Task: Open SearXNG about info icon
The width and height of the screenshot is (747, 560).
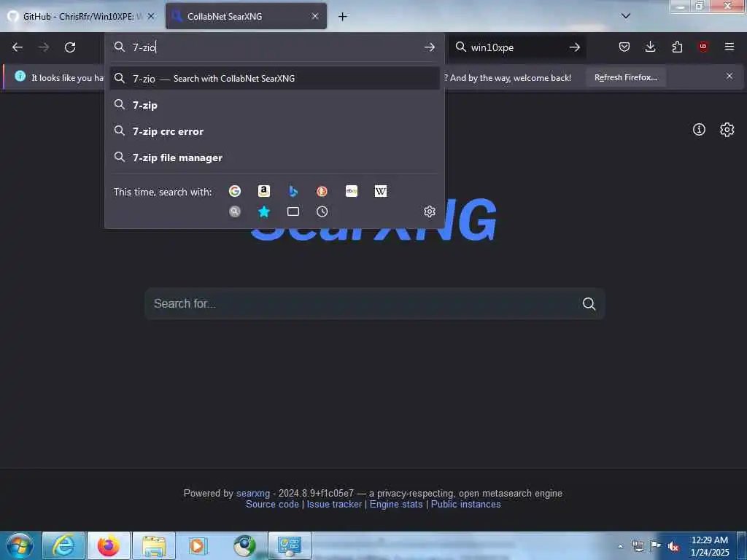Action: click(699, 130)
